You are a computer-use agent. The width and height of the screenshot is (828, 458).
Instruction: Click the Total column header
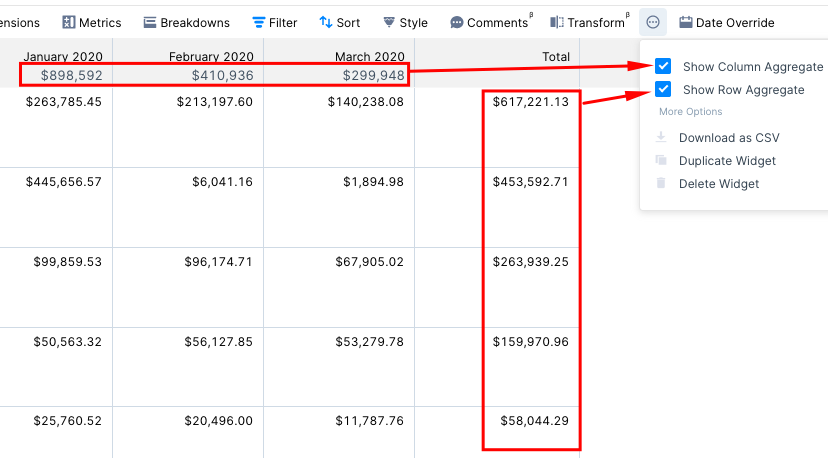(556, 57)
